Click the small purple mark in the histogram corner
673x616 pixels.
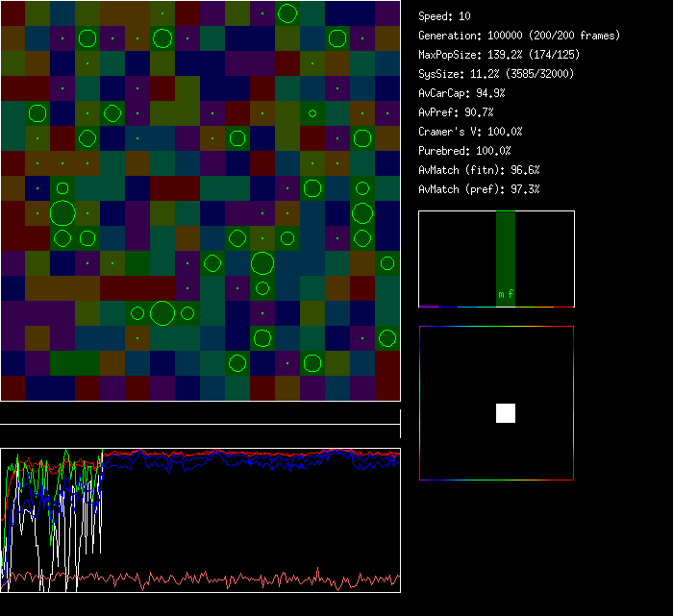click(428, 306)
